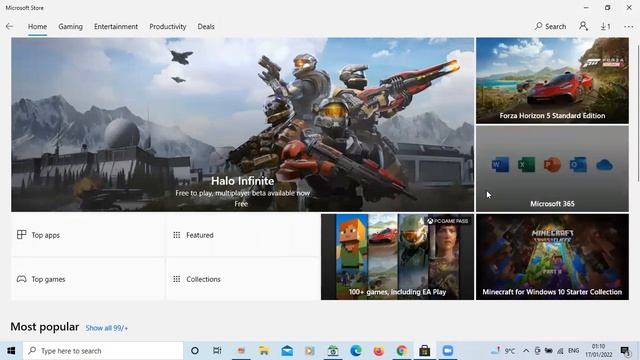Open the notifications action center
This screenshot has height=360, width=640.
(625, 351)
